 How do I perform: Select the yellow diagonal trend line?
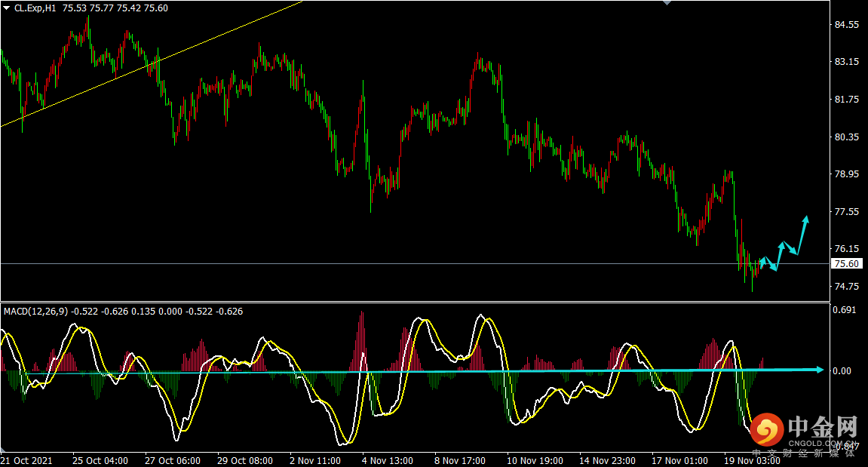coord(151,66)
